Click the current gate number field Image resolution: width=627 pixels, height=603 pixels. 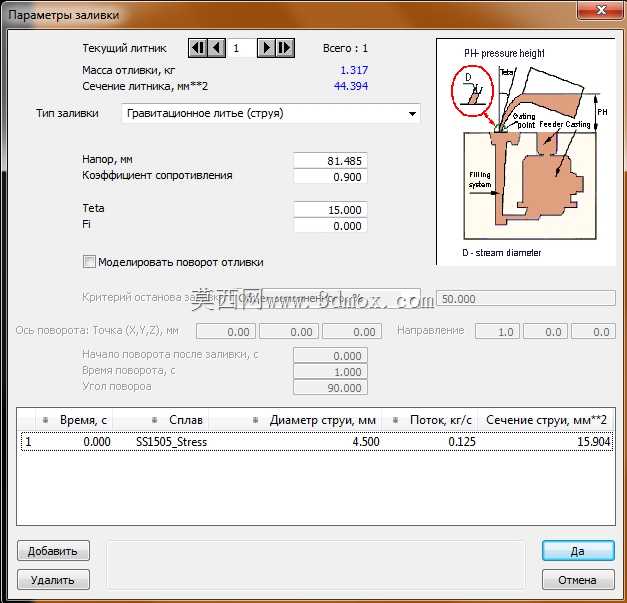click(x=242, y=48)
